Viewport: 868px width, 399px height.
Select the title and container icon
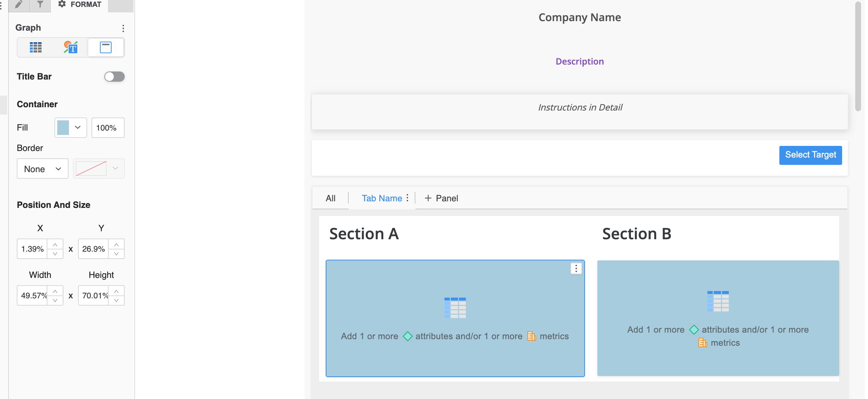[x=106, y=47]
